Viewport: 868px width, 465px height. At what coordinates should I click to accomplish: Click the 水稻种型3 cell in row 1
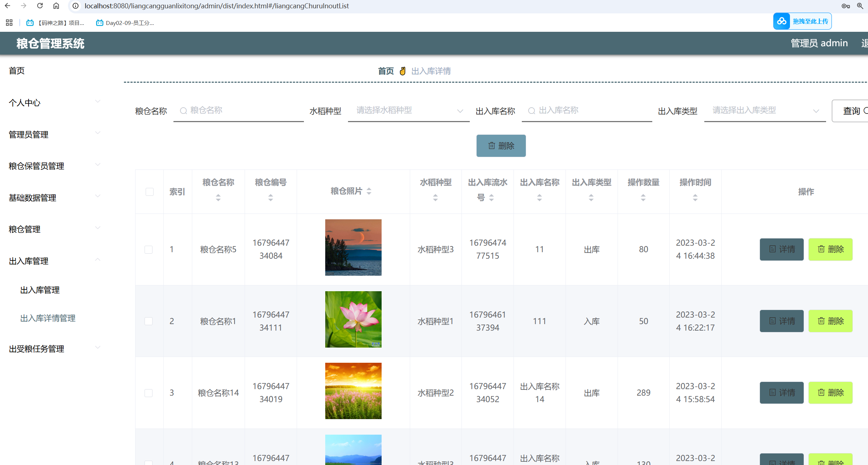(x=435, y=250)
